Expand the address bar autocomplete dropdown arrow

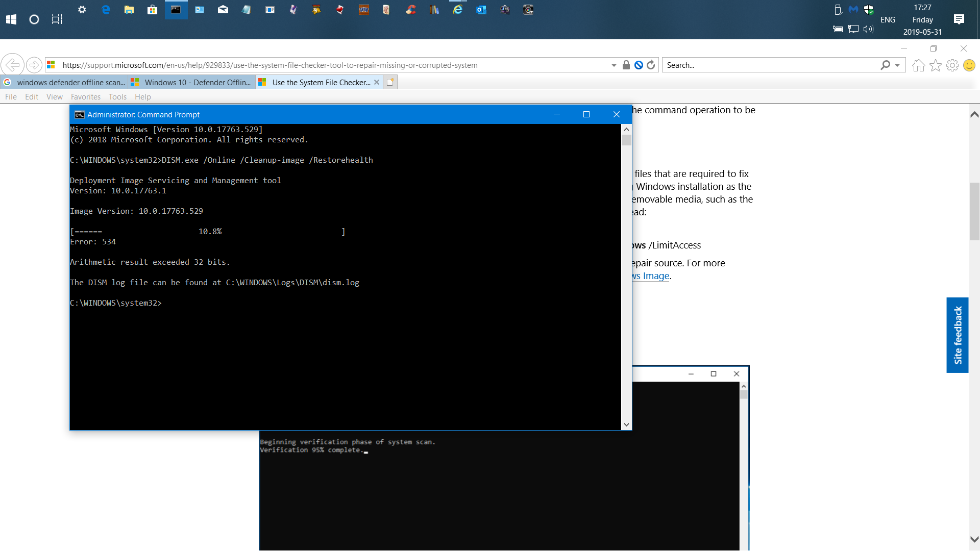[614, 65]
